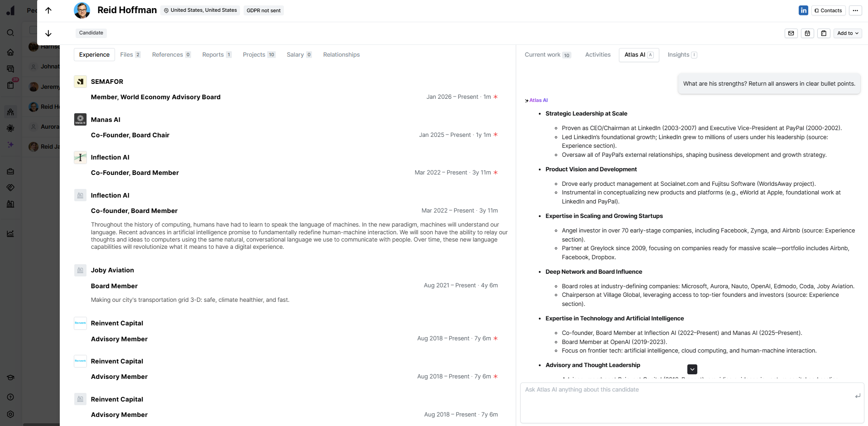Open the purple sparkle AI sidebar icon
This screenshot has height=426, width=868.
10,145
